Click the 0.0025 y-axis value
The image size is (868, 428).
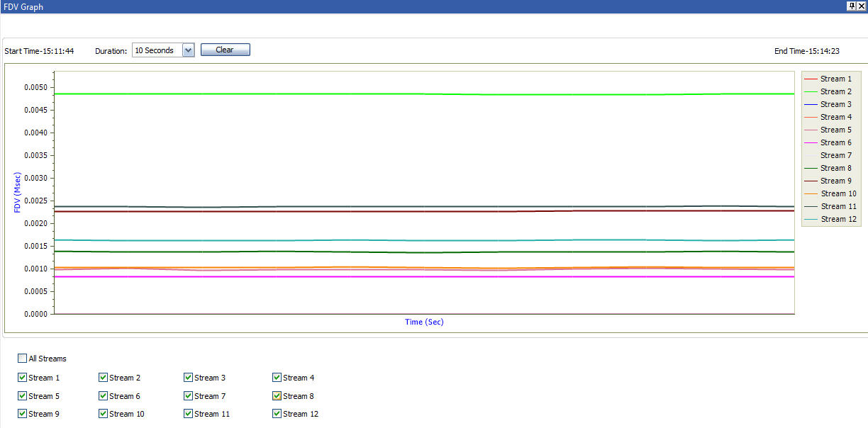(35, 201)
